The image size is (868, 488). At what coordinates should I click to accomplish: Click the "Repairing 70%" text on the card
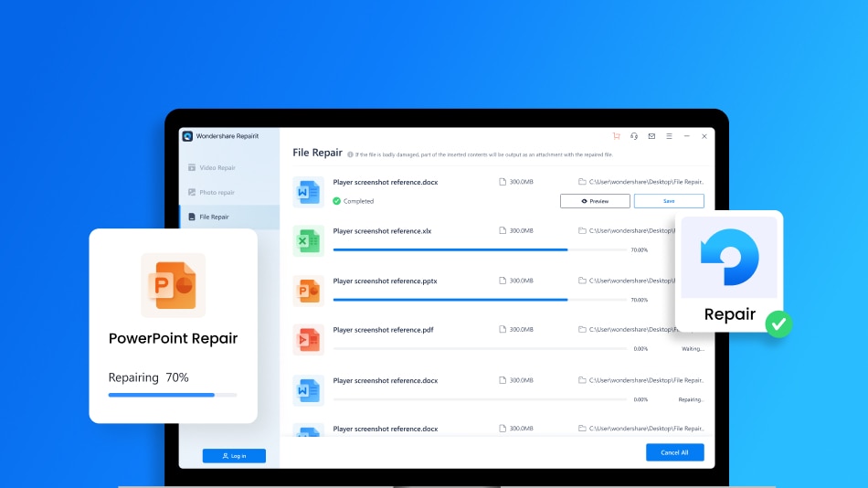148,377
